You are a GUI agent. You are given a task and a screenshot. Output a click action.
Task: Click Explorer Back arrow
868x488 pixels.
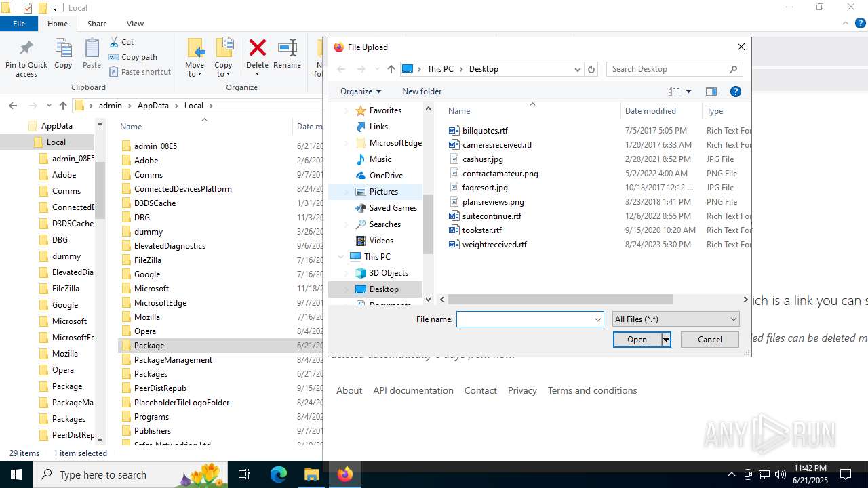13,106
